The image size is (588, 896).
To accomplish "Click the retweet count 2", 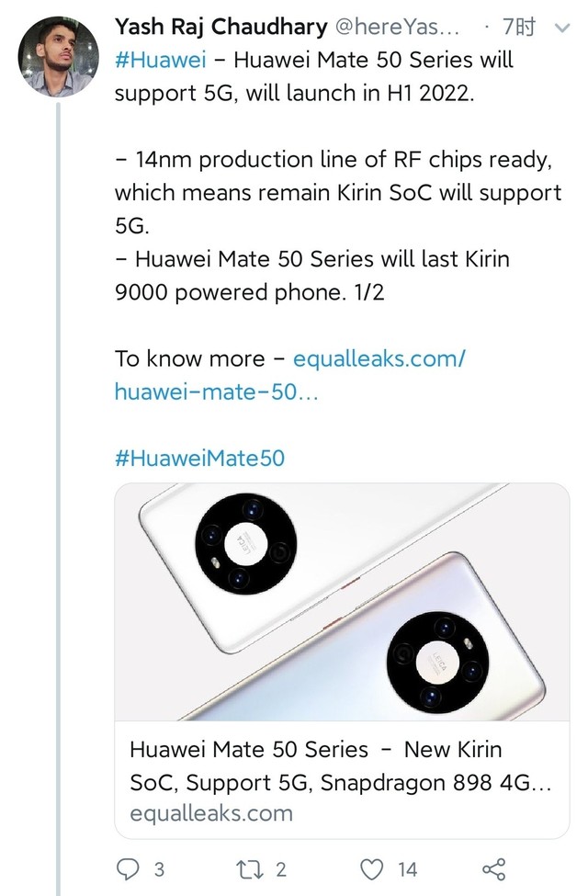I will 281,868.
